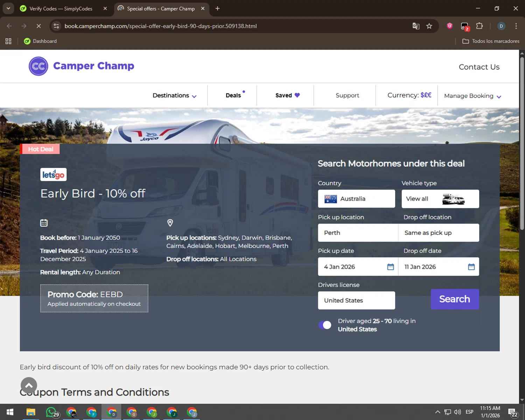Click the address bar URL
This screenshot has width=525, height=420.
click(x=161, y=26)
